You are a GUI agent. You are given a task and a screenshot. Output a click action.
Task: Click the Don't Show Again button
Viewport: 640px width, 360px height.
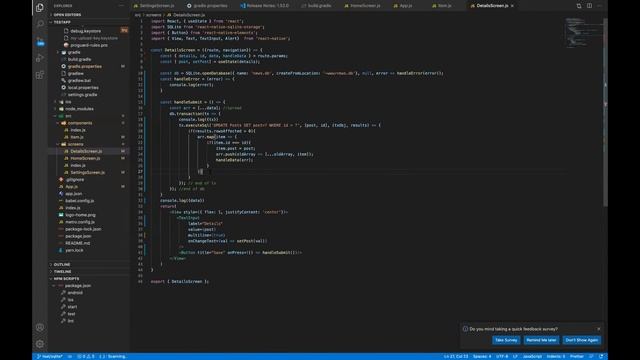click(x=582, y=340)
